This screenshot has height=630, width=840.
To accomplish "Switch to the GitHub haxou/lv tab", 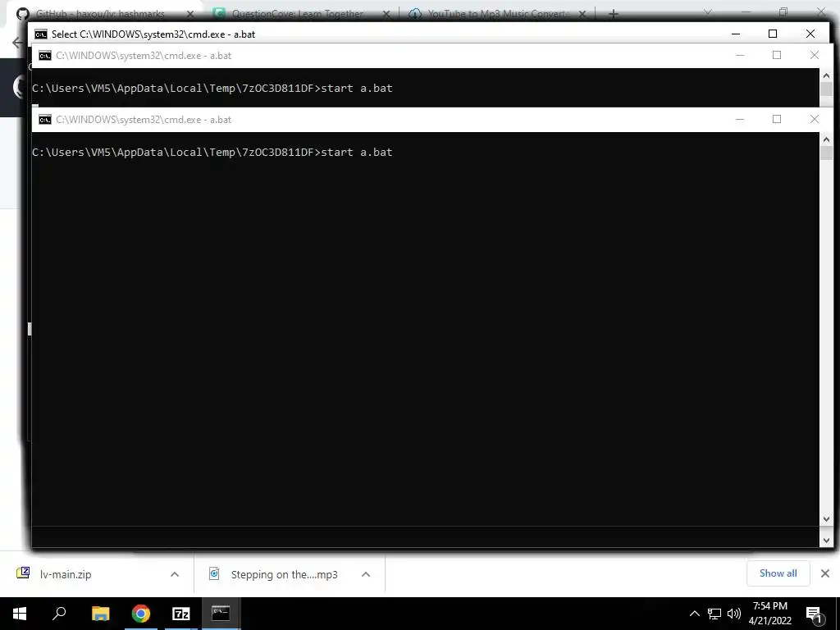I will click(x=100, y=14).
